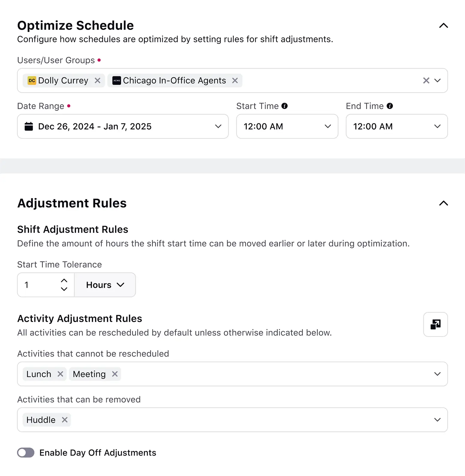The image size is (465, 476).
Task: Expand Activities that cannot be rescheduled dropdown
Action: [x=437, y=374]
